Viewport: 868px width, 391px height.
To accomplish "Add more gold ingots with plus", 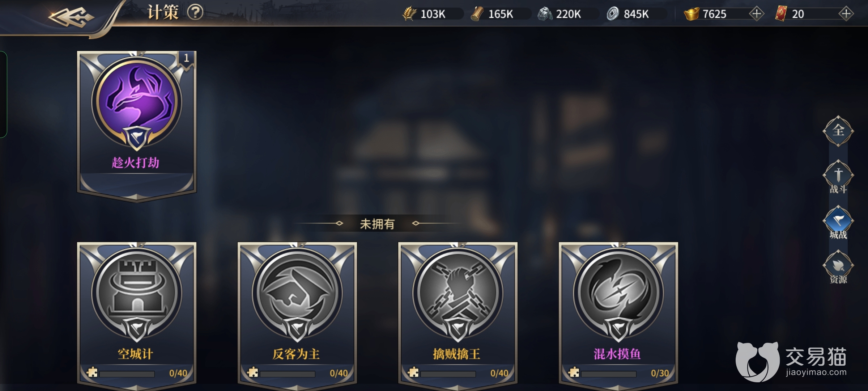I will (756, 14).
